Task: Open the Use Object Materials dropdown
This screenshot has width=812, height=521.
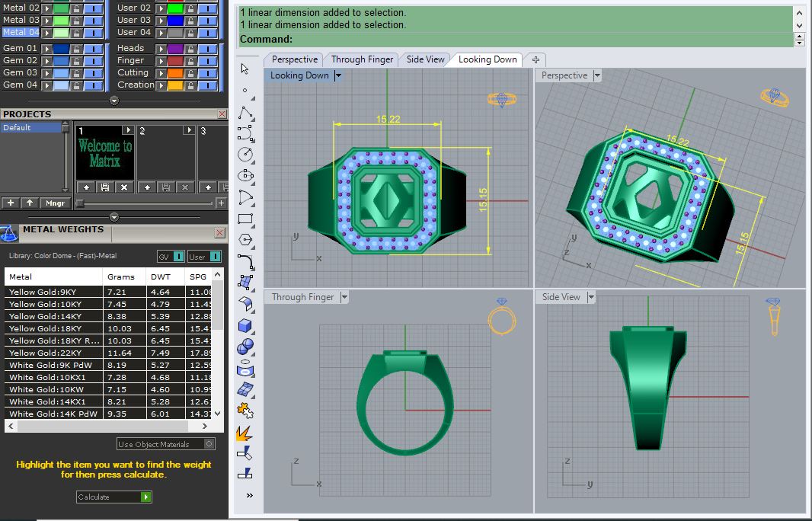Action: 207,443
